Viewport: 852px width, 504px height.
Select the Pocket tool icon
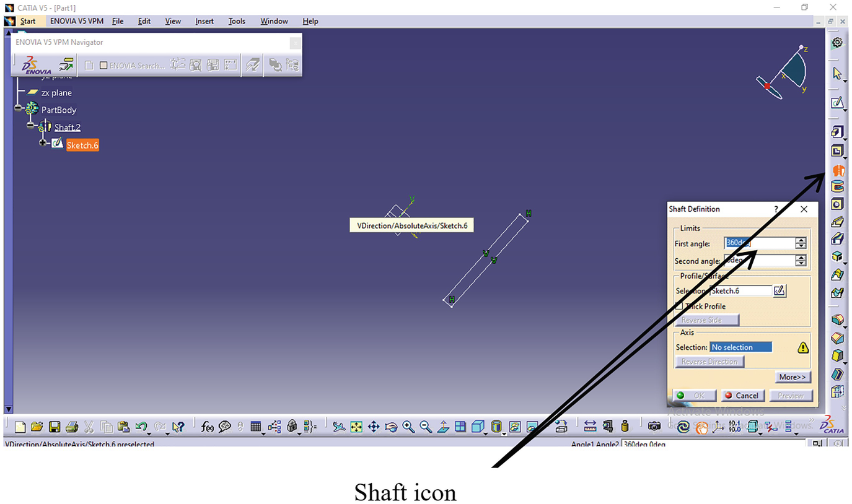pyautogui.click(x=837, y=150)
